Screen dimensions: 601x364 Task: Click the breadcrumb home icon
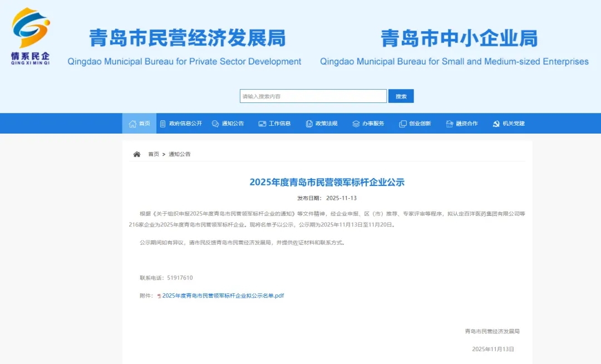tap(136, 154)
